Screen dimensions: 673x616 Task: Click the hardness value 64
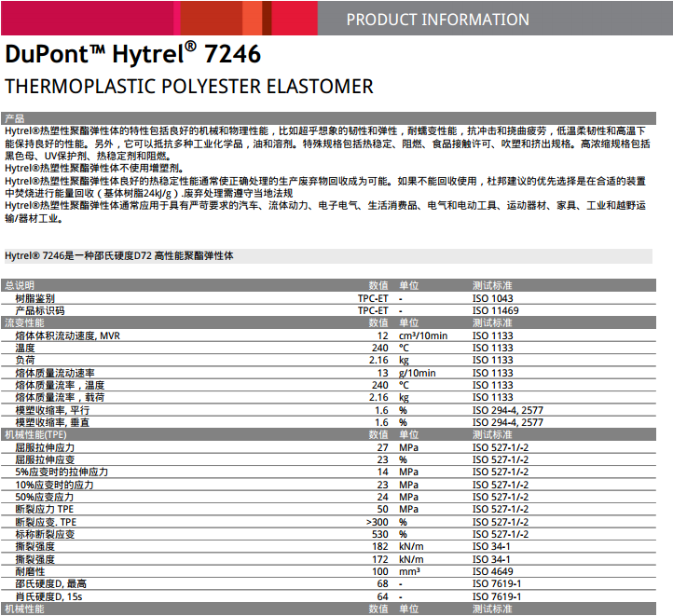383,597
